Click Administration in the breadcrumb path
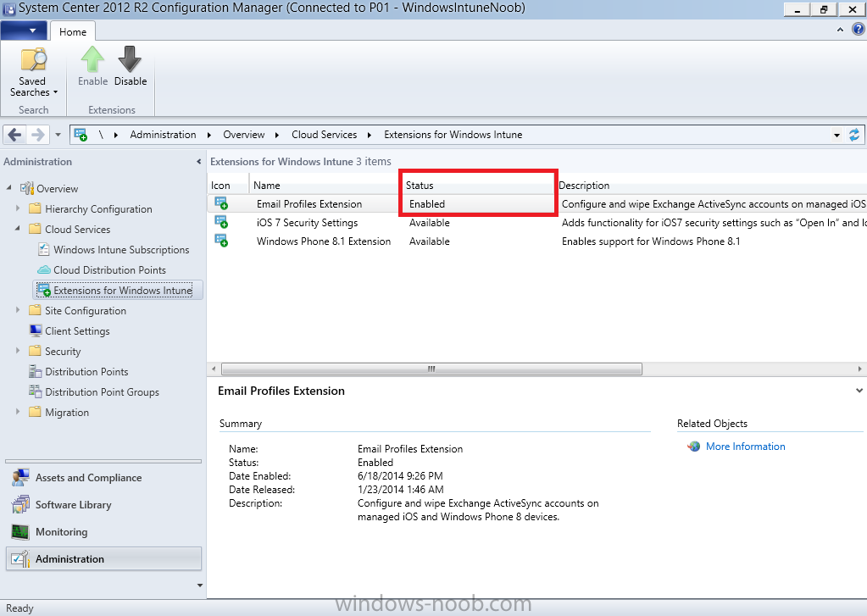Screen dimensions: 867x616 163,135
